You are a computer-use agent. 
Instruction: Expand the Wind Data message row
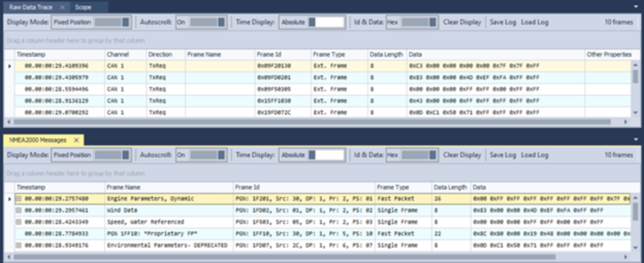click(19, 210)
